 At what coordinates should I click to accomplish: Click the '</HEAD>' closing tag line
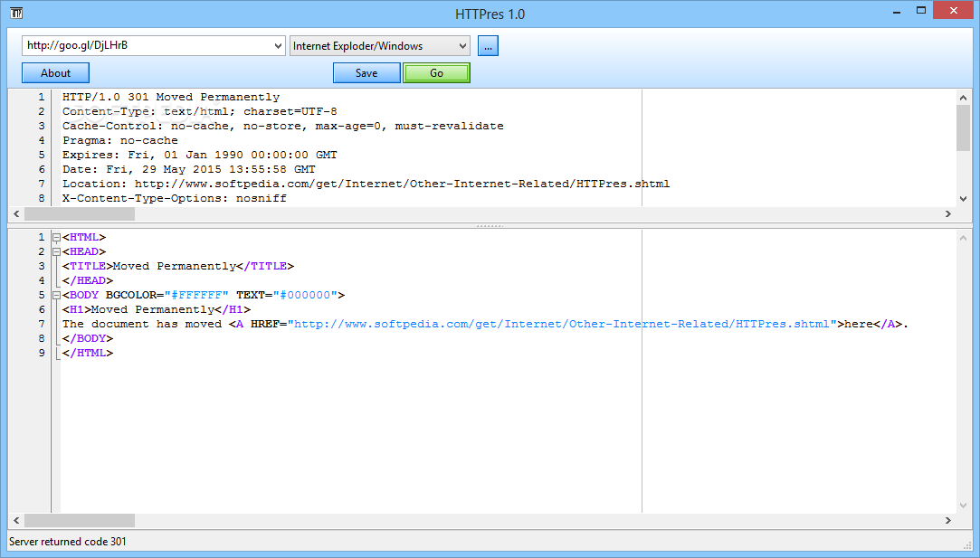(x=88, y=280)
